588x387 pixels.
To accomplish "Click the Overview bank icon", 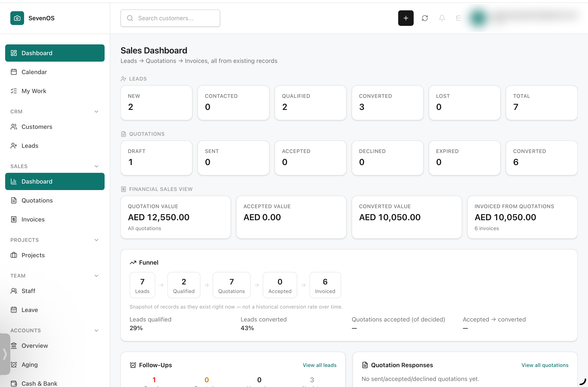I will [14, 345].
